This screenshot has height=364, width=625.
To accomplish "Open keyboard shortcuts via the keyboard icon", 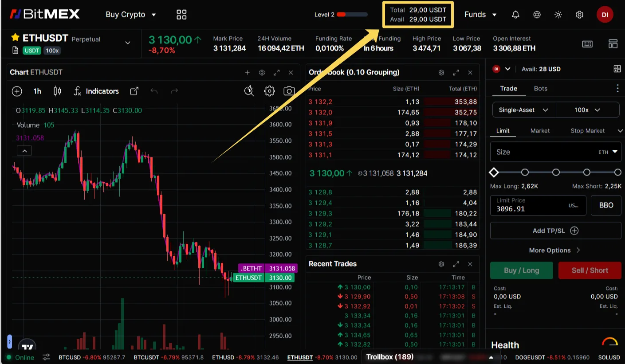I will coord(587,44).
